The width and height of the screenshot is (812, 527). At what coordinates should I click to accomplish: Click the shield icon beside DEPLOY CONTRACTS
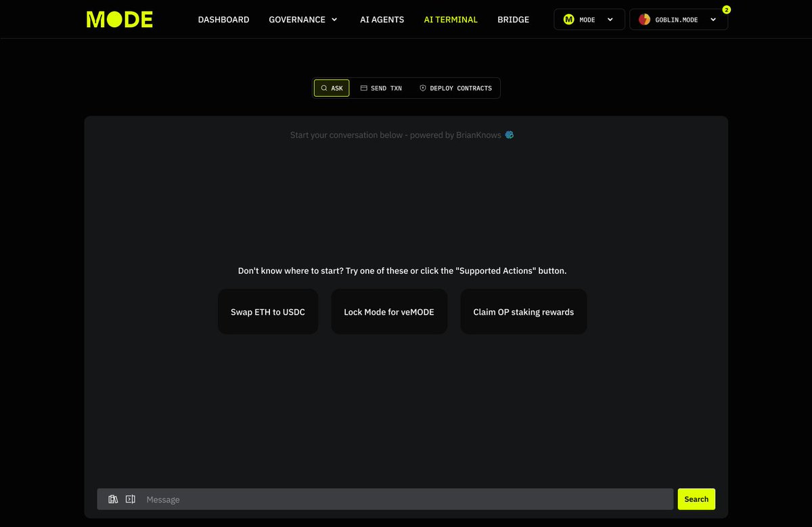coord(423,88)
